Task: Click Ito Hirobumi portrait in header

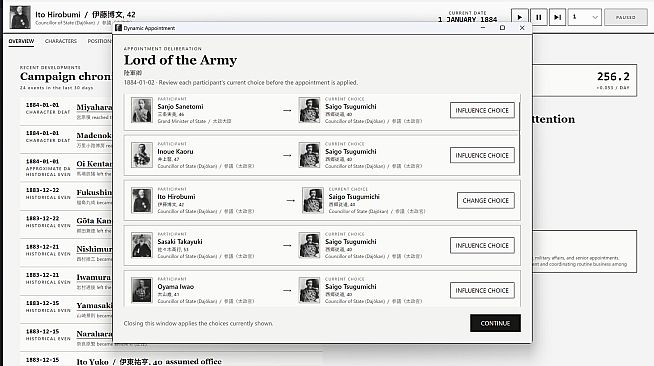Action: coord(20,17)
